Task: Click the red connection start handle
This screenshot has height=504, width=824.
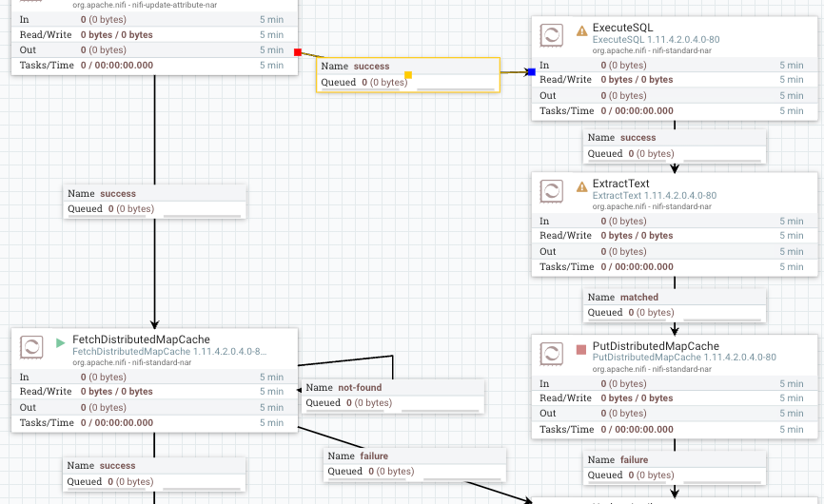Action: click(298, 52)
